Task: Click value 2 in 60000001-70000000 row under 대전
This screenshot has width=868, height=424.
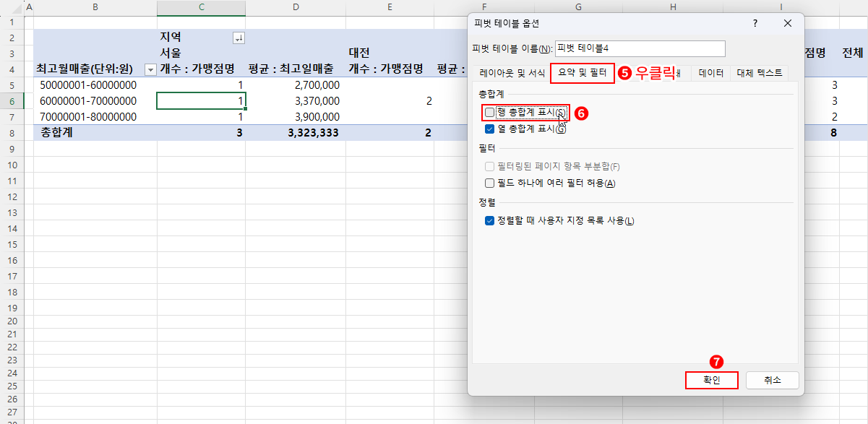Action: pyautogui.click(x=390, y=100)
